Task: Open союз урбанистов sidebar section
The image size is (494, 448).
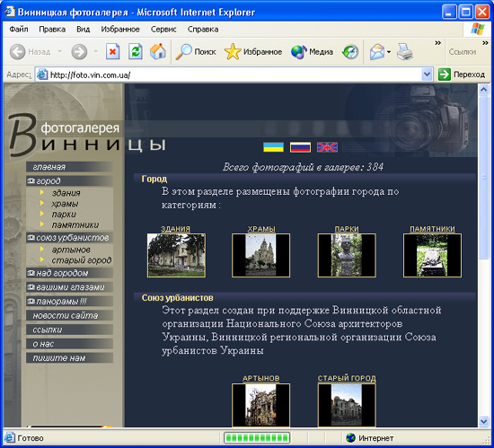Action: [69, 238]
